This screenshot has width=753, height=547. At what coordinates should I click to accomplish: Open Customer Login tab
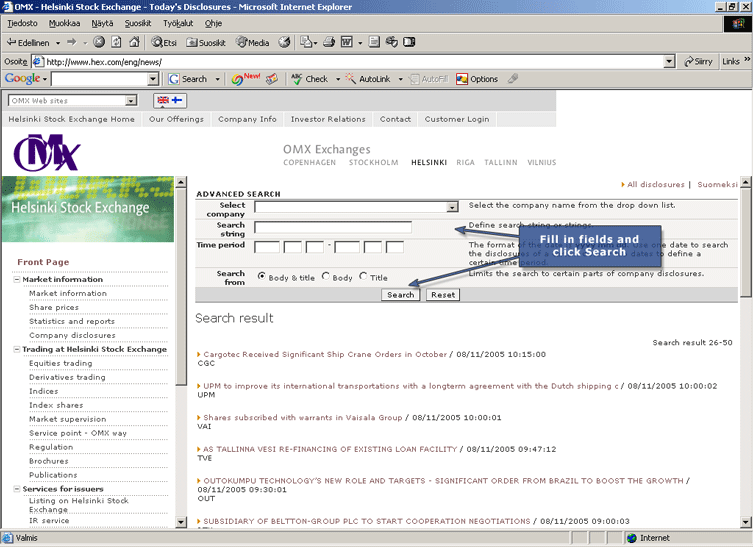point(457,119)
